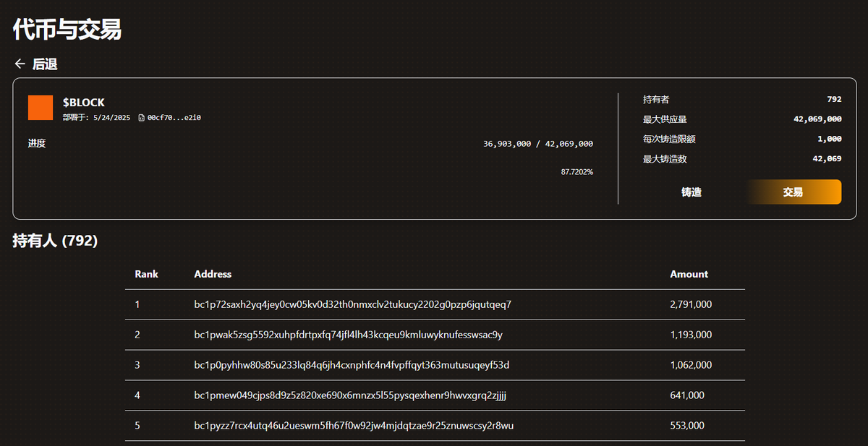Select the rank 1 address bc1p72saxh2yq4jey0cw...
The height and width of the screenshot is (446, 868).
(353, 304)
